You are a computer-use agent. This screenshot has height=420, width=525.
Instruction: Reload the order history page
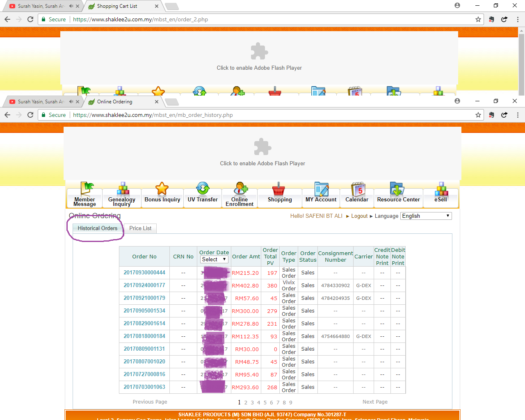30,115
